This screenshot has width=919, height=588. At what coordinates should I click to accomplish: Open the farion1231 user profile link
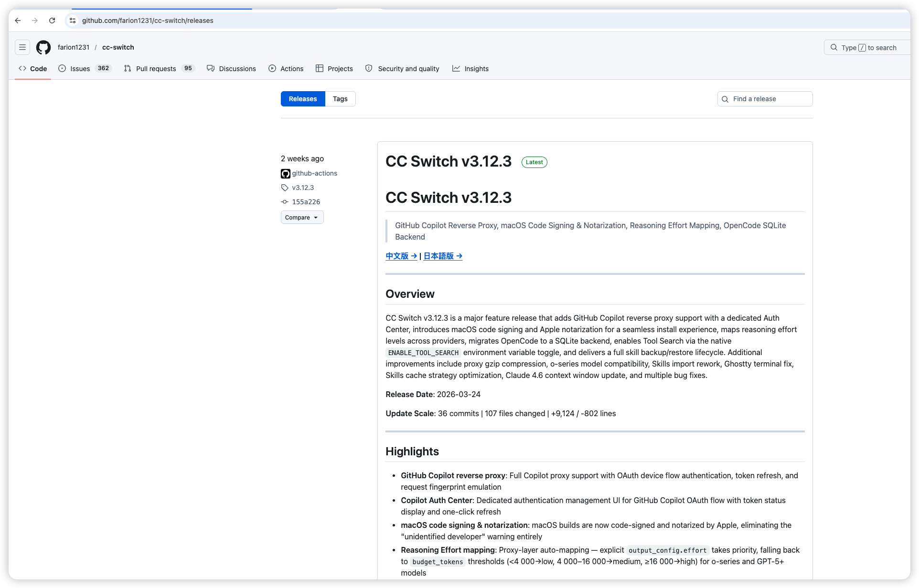74,47
